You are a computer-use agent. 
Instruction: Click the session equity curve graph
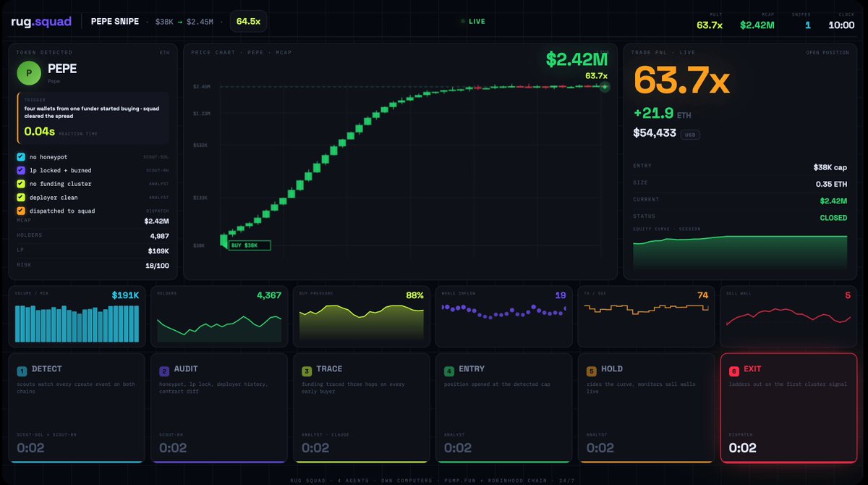740,252
